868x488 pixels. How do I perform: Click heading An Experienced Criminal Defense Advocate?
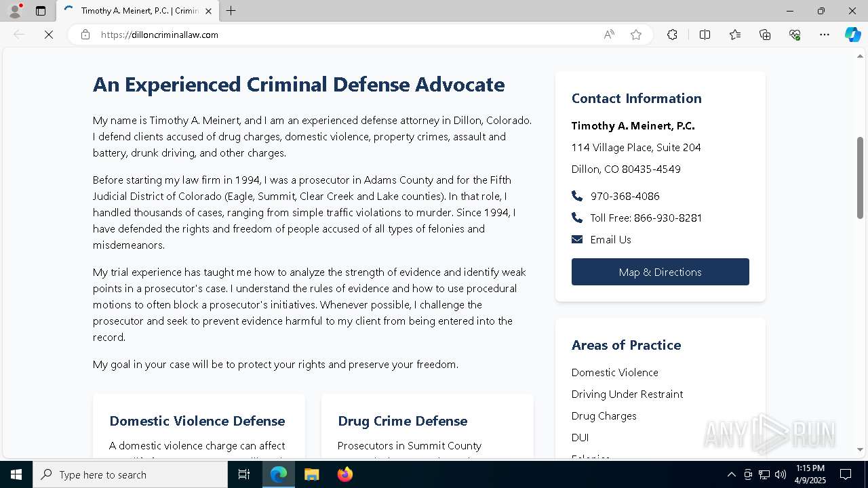(x=298, y=85)
